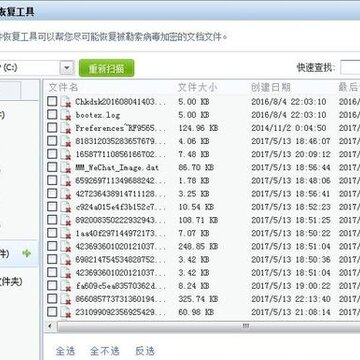
Task: Select file name starting 659269711349688242
Action: (121, 181)
